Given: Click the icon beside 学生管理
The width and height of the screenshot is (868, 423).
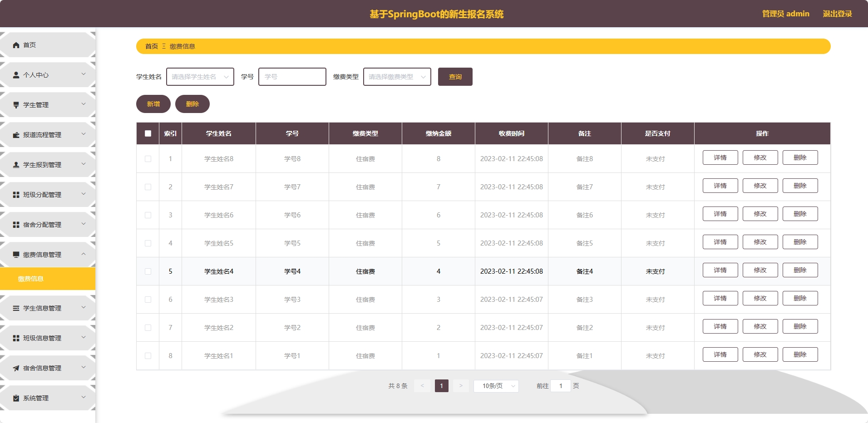Looking at the screenshot, I should tap(16, 105).
